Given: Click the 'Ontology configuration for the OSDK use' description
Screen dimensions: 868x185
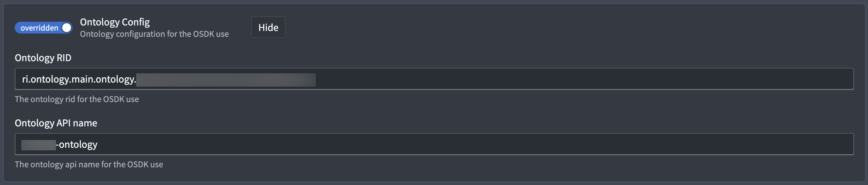Looking at the screenshot, I should [154, 34].
